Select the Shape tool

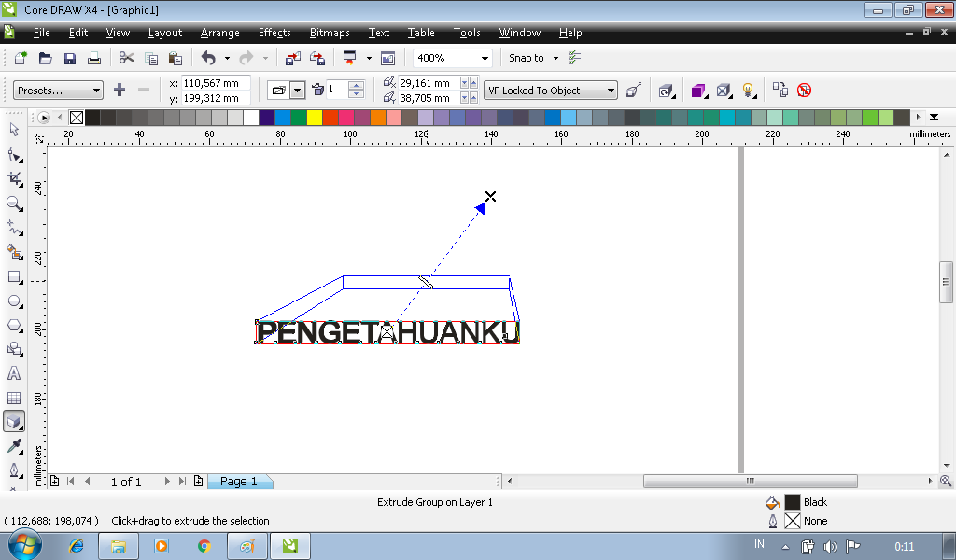point(13,155)
